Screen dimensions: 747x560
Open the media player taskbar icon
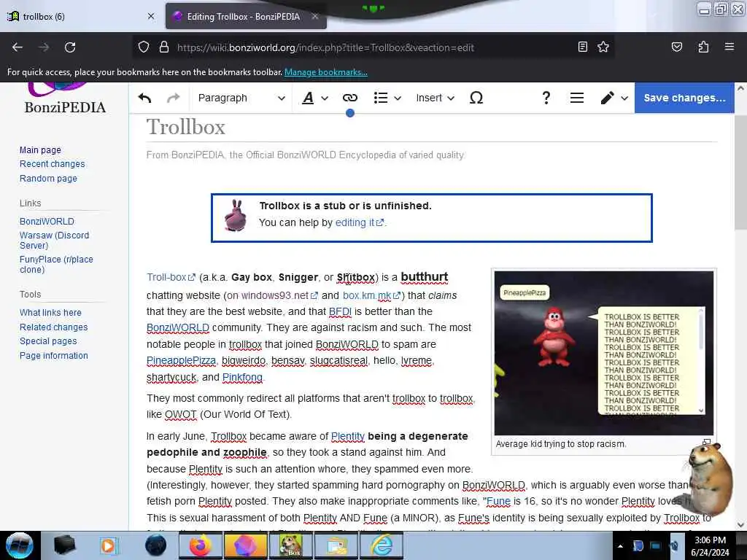109,545
